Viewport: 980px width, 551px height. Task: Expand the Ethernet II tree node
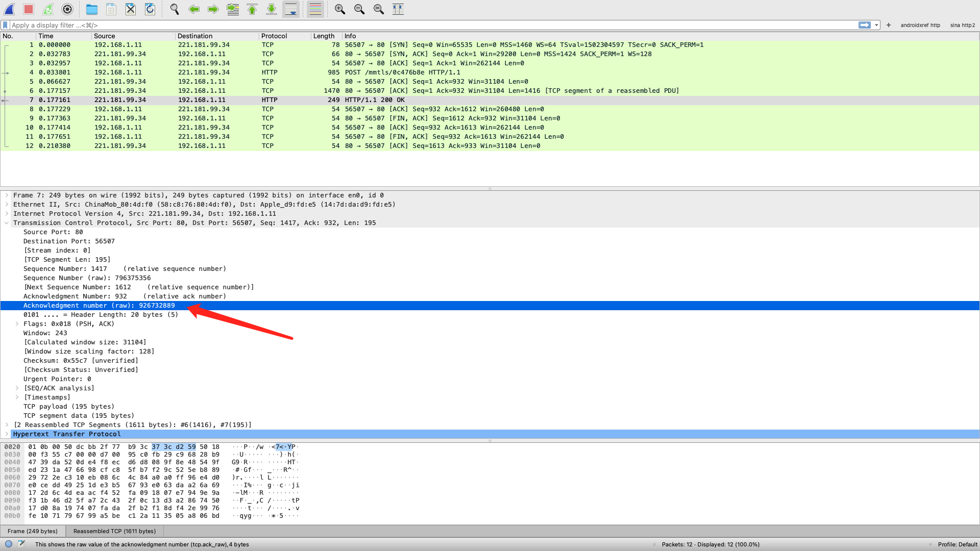7,205
